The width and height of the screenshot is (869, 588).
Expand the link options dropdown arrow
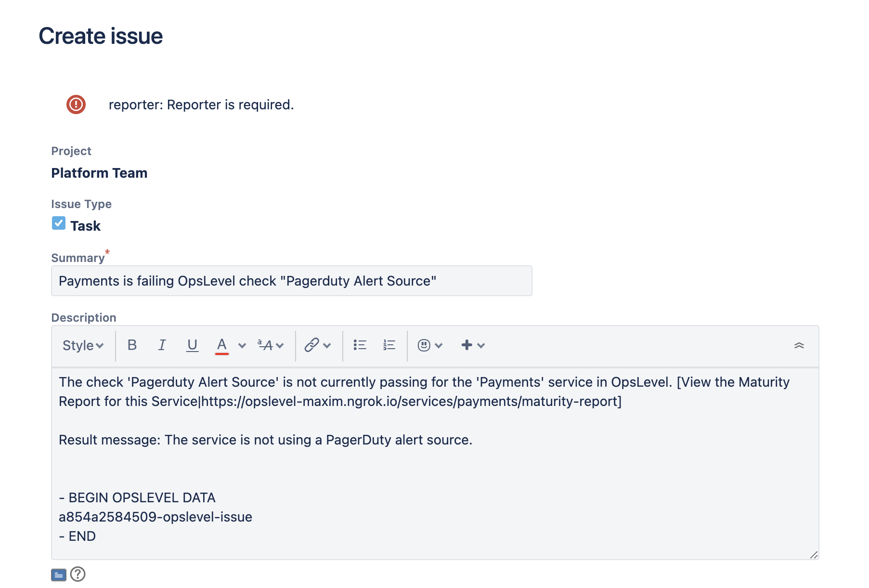pos(327,345)
